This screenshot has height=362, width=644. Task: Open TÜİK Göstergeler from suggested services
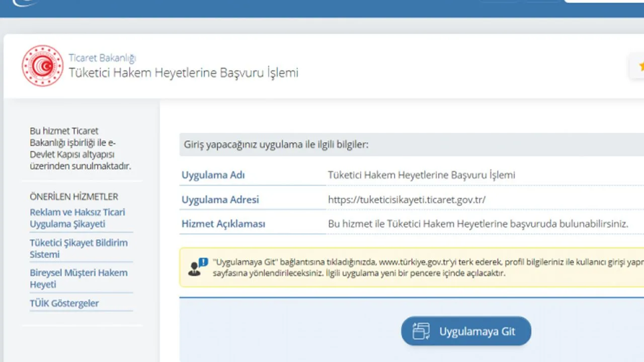(64, 303)
